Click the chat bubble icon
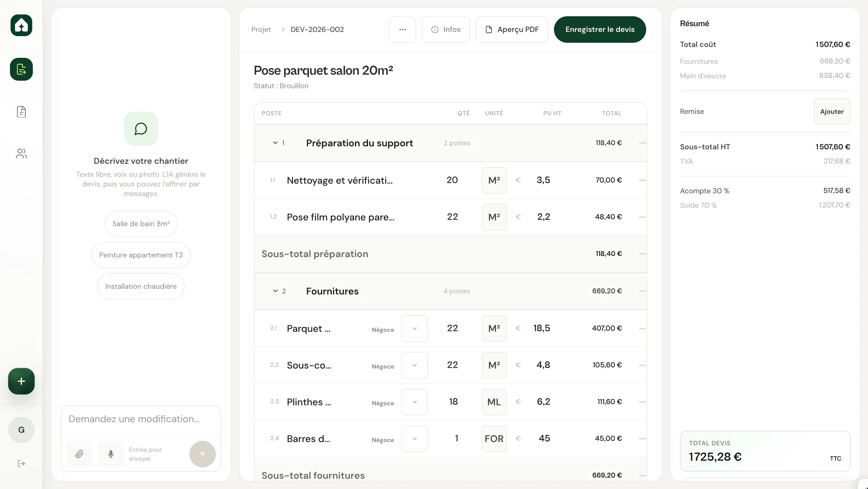 click(x=141, y=129)
